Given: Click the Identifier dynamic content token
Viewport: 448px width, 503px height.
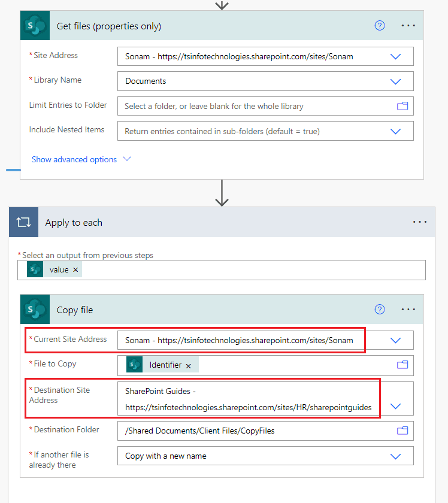Looking at the screenshot, I should (162, 365).
